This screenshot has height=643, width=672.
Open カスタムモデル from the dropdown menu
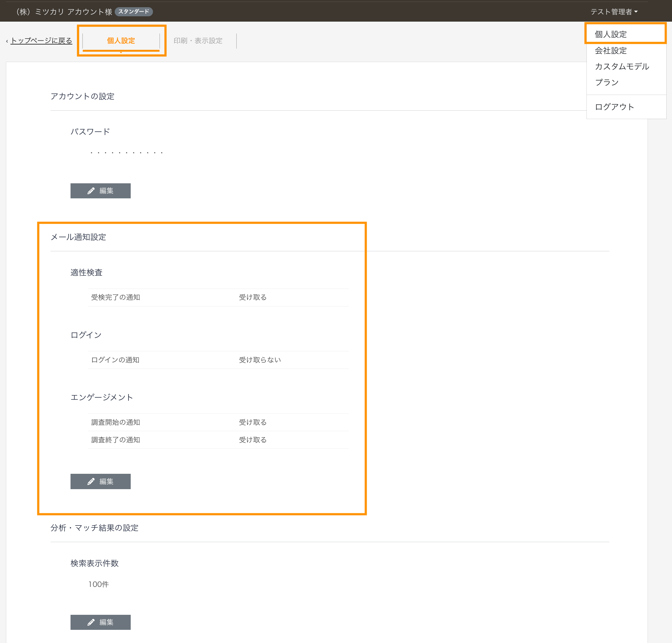point(622,66)
